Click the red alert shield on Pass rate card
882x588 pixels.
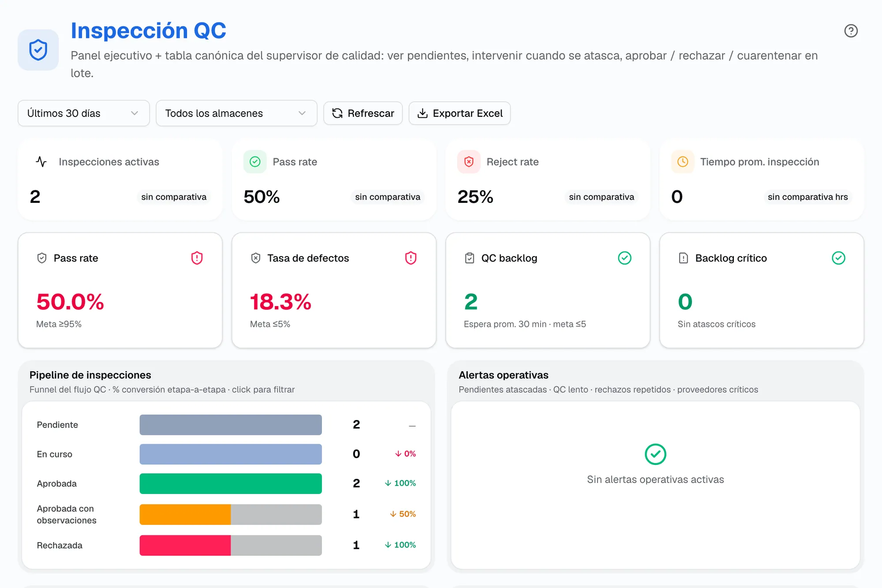(197, 258)
